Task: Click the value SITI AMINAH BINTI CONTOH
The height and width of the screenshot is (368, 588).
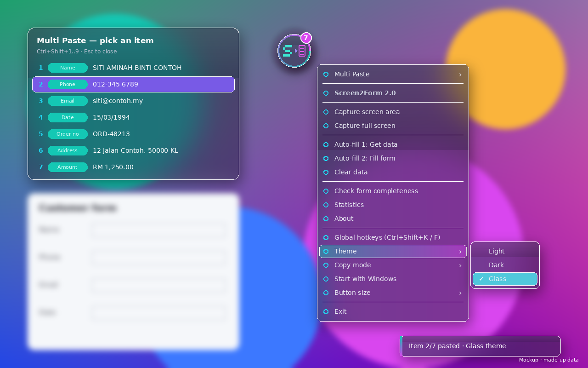Action: 137,68
